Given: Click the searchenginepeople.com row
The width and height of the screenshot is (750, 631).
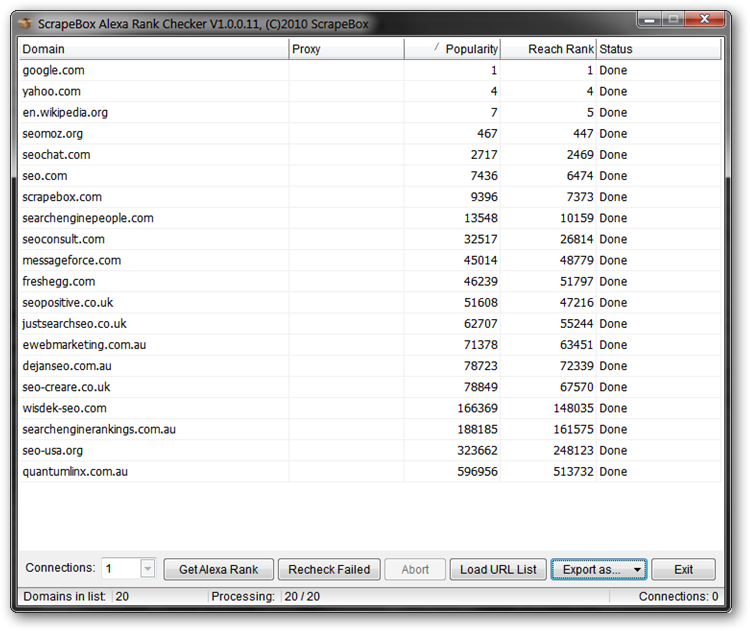Looking at the screenshot, I should point(88,218).
